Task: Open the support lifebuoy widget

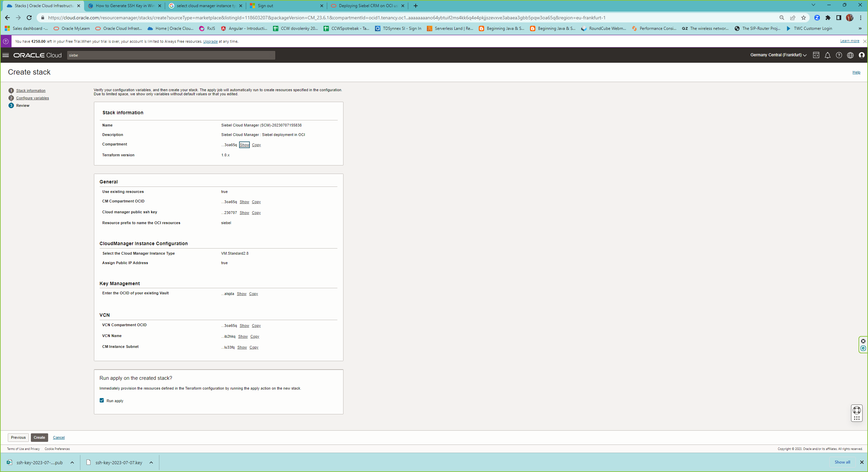Action: coord(857,410)
